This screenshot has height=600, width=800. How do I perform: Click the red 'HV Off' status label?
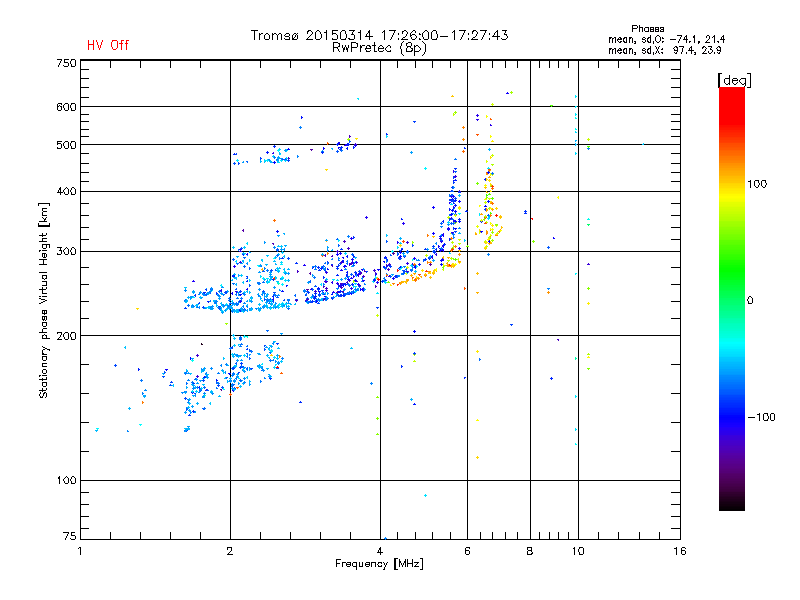pyautogui.click(x=108, y=45)
